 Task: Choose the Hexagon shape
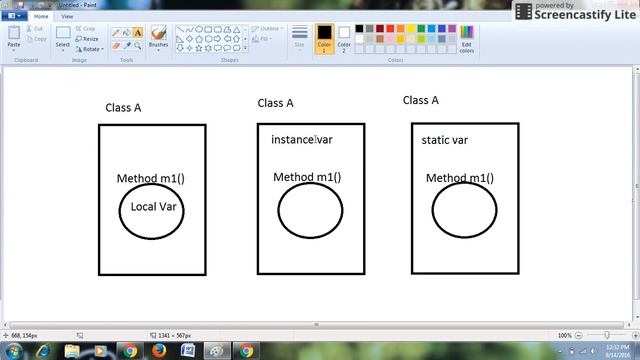[208, 39]
